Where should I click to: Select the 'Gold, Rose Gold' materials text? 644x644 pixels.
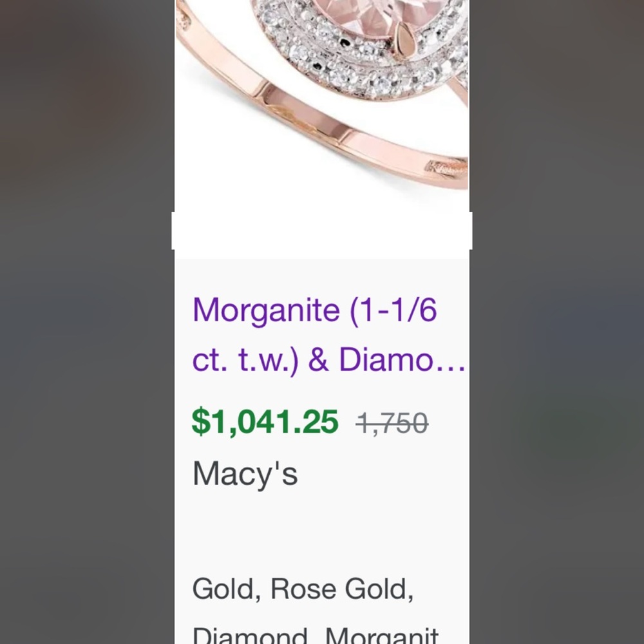[303, 588]
